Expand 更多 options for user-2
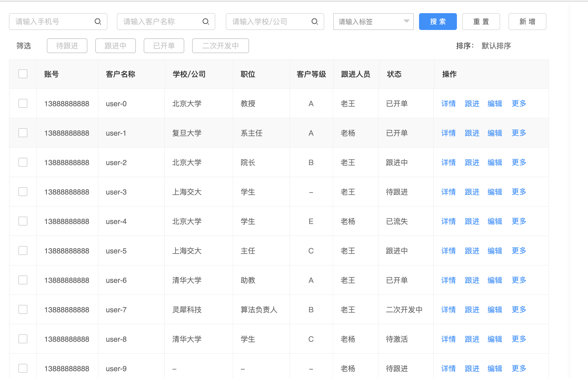Viewport: 588px width, 378px height. 519,162
